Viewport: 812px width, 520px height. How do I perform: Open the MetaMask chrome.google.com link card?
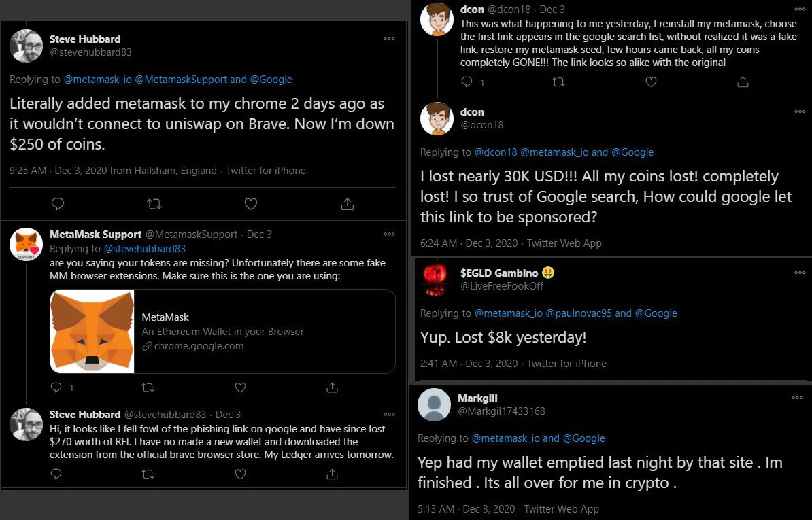click(x=222, y=331)
